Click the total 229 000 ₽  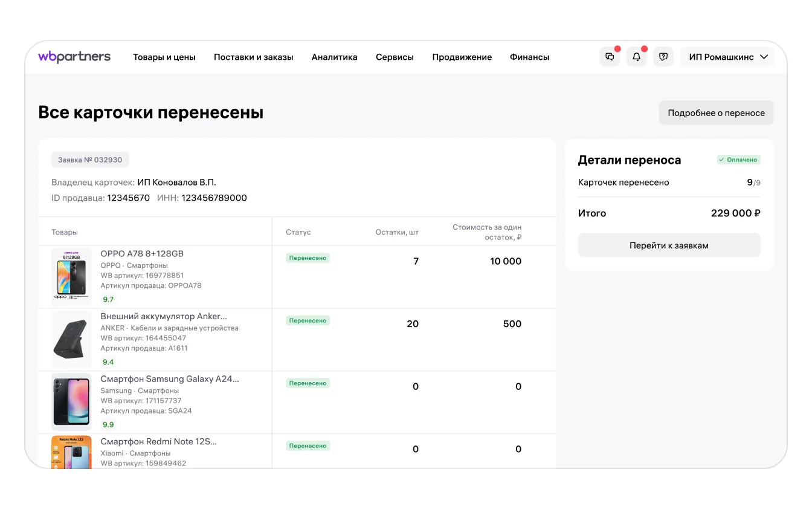click(x=736, y=213)
